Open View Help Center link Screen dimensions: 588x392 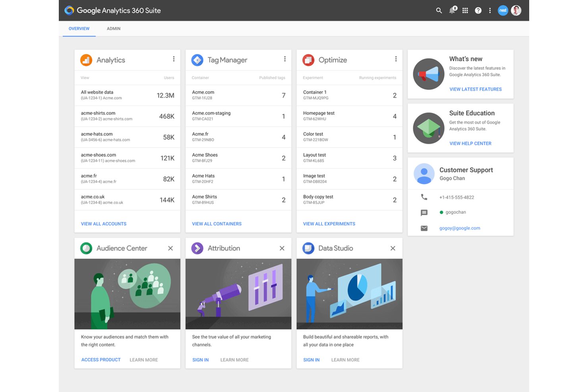pyautogui.click(x=470, y=143)
